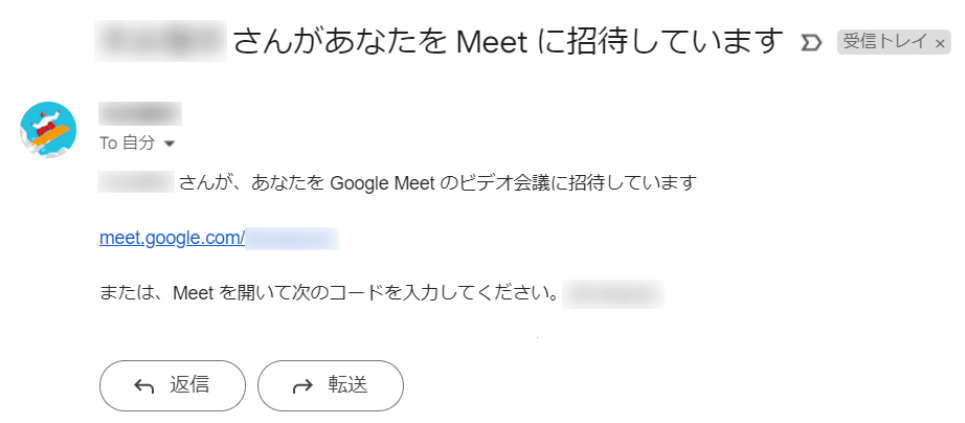
Task: Click the forward arrow icon in 転送
Action: 302,387
